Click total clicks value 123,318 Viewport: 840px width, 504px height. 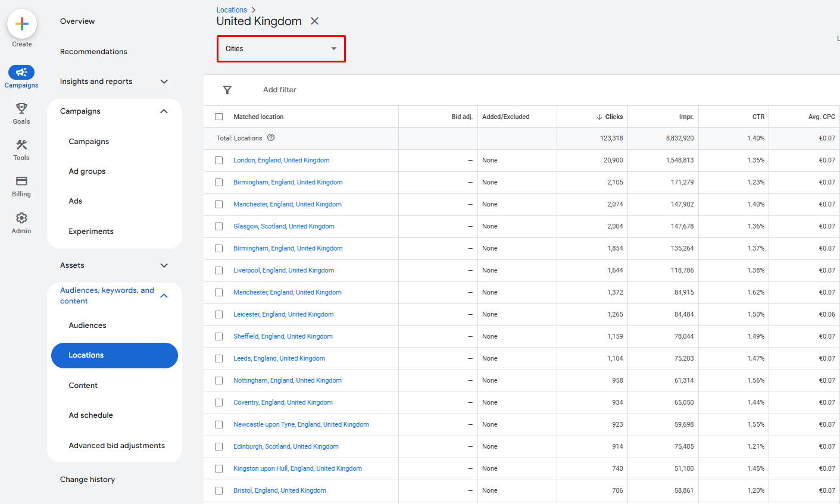tap(611, 139)
